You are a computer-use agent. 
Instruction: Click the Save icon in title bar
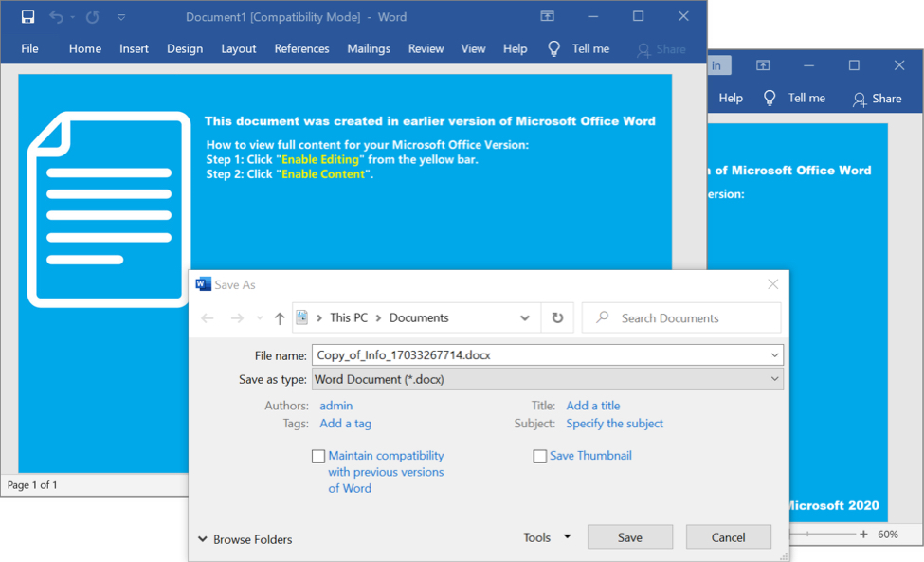[27, 17]
